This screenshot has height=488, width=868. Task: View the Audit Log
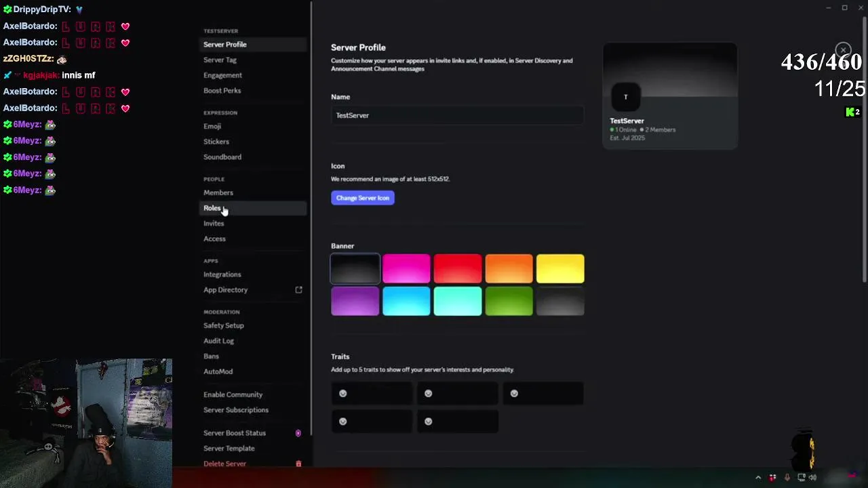pos(254,341)
